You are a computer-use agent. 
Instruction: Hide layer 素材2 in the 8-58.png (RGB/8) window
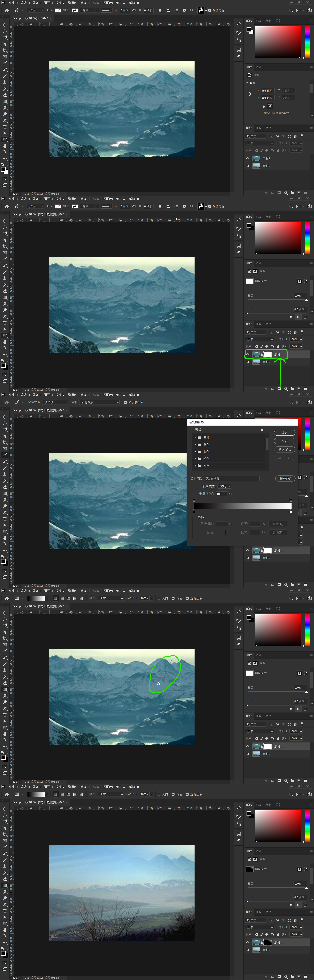point(248,166)
